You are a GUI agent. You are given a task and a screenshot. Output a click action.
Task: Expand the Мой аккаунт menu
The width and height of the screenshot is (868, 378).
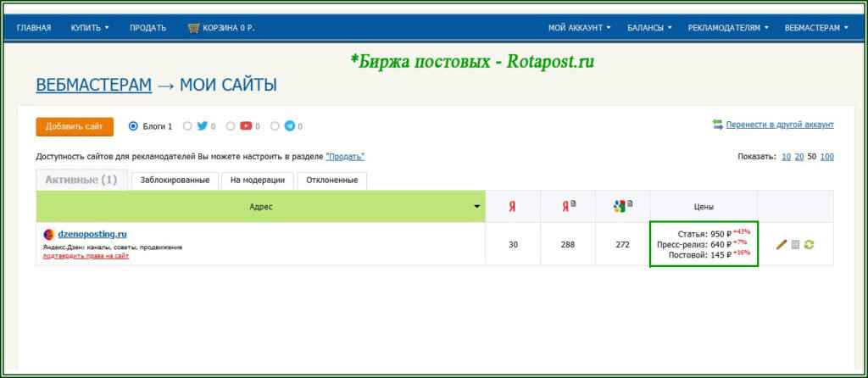(580, 28)
